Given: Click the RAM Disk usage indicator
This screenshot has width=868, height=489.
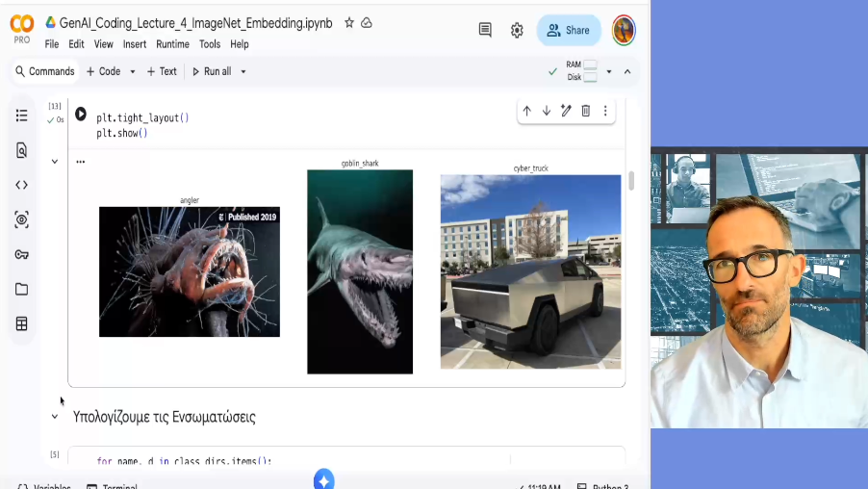Looking at the screenshot, I should [581, 71].
